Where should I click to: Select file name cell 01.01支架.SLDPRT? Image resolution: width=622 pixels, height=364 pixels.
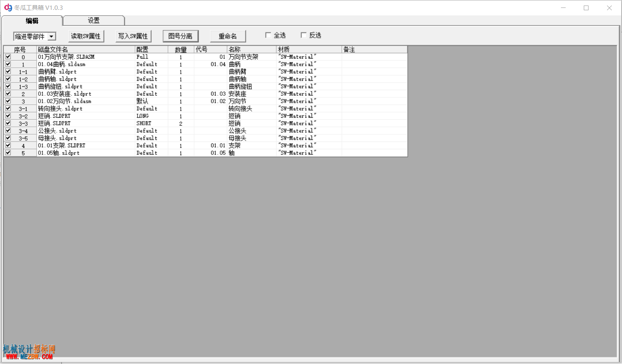click(x=86, y=145)
